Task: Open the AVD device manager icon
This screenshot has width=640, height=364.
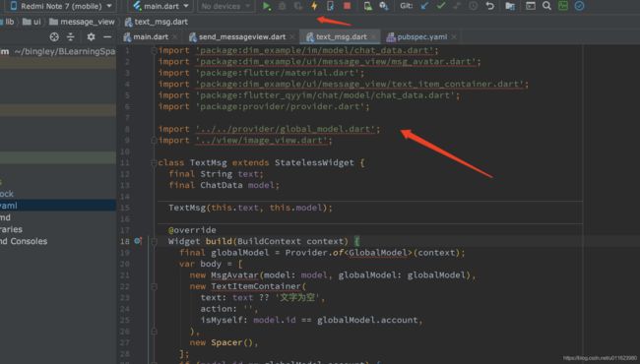Action: tap(368, 6)
